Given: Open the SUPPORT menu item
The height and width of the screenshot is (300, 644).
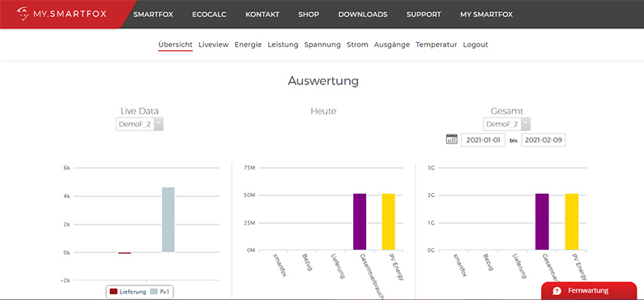Looking at the screenshot, I should coord(424,15).
